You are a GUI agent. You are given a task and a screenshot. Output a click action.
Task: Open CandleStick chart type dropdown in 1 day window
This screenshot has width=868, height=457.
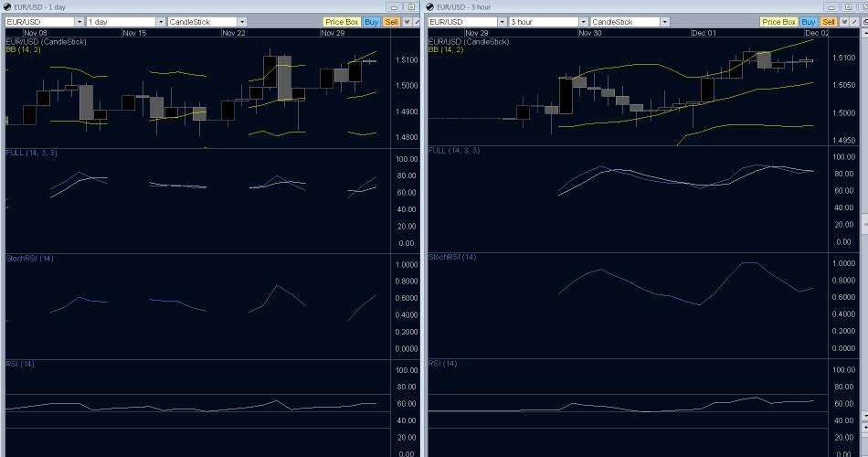tap(242, 22)
